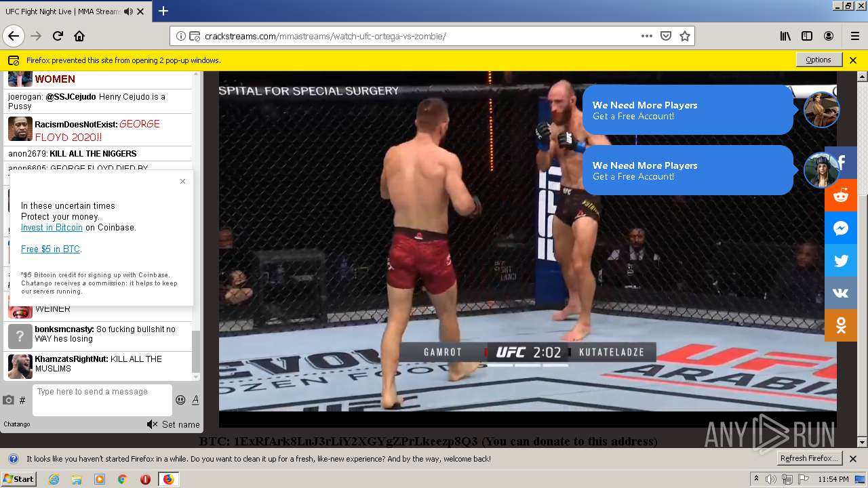This screenshot has width=868, height=488.
Task: Toggle the Firefox sidebar view
Action: pos(807,36)
